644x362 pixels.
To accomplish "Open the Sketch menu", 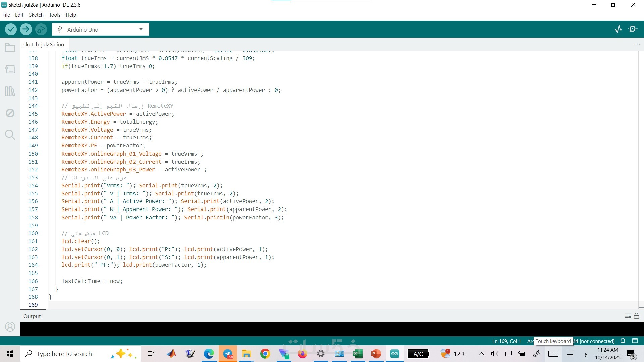I will [36, 15].
